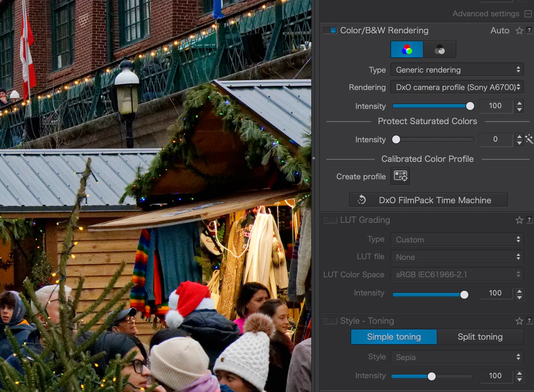This screenshot has width=534, height=392.
Task: Collapse the Advanced settings section
Action: coord(528,14)
